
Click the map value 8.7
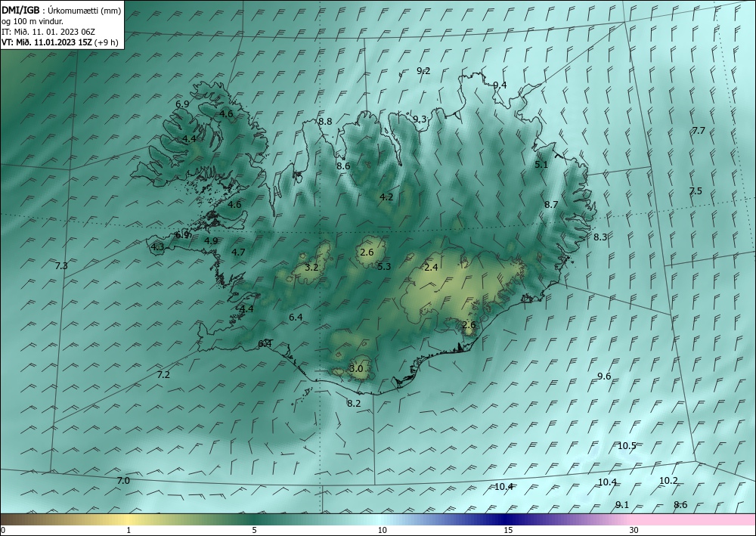[551, 204]
